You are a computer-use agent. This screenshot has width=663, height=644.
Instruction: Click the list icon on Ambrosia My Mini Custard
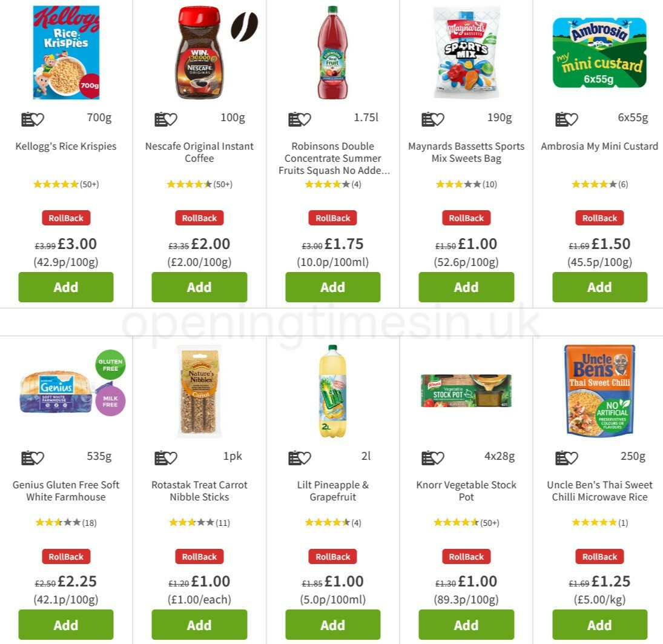click(x=562, y=119)
